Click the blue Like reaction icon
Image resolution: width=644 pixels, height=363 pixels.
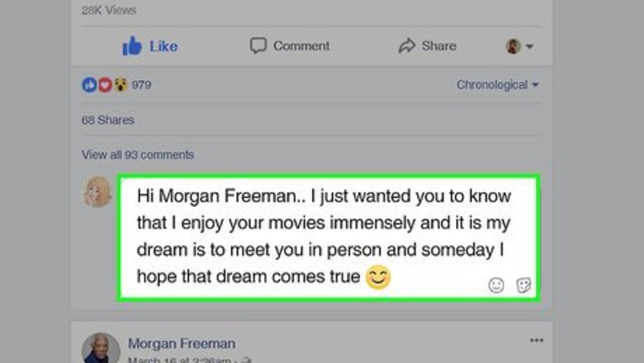(88, 85)
